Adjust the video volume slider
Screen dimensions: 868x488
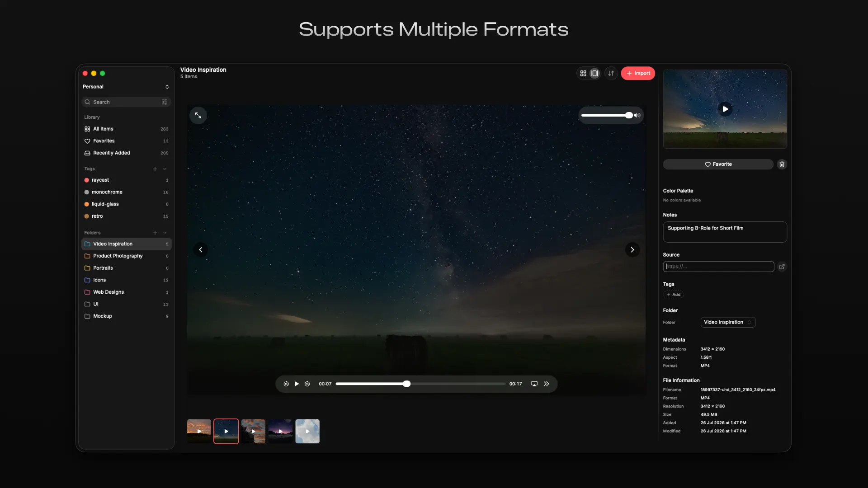[x=607, y=116]
